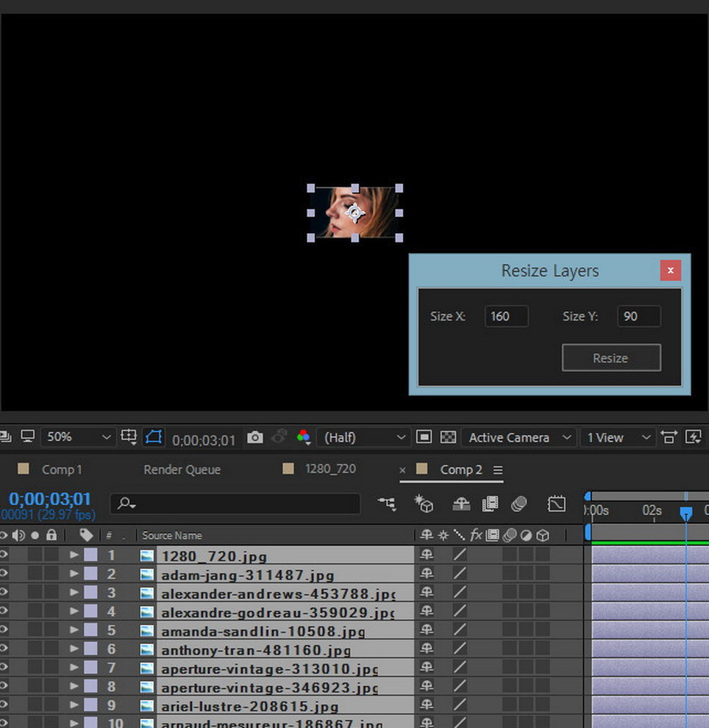The height and width of the screenshot is (728, 709).
Task: Click the fx effects column header
Action: click(x=476, y=535)
